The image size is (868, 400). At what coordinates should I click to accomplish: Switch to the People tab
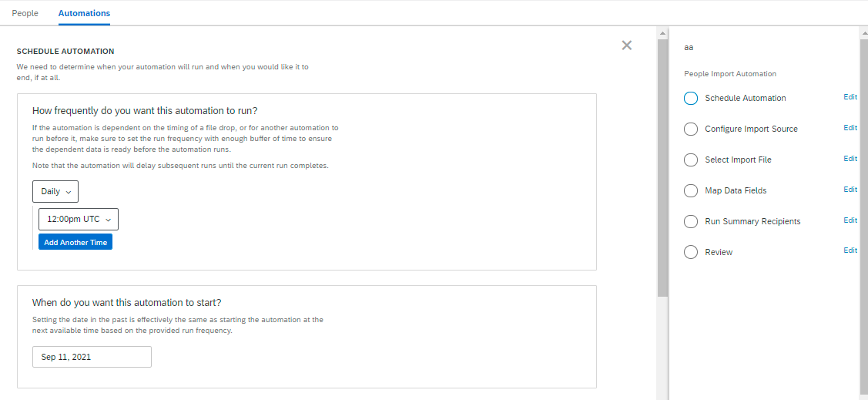pos(25,13)
